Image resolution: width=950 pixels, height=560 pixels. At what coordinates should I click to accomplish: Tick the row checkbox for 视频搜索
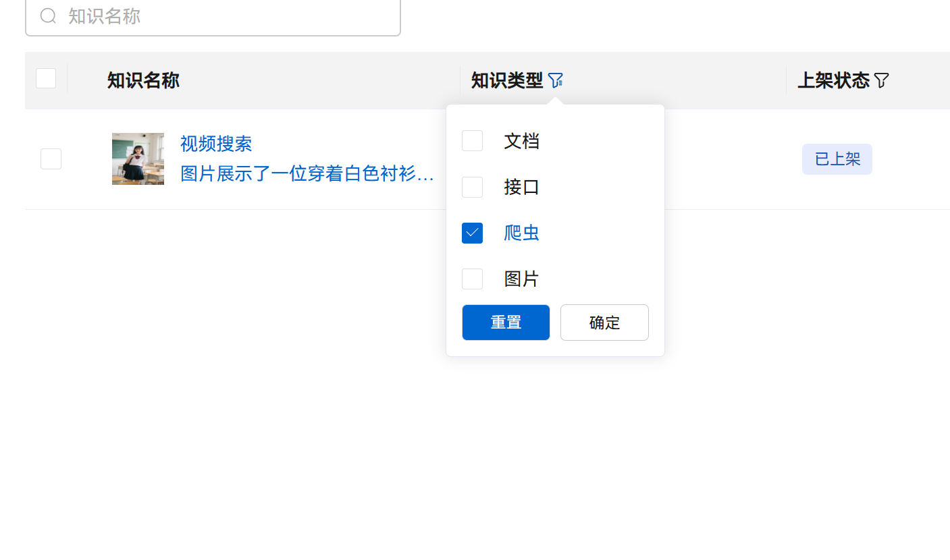[x=51, y=159]
